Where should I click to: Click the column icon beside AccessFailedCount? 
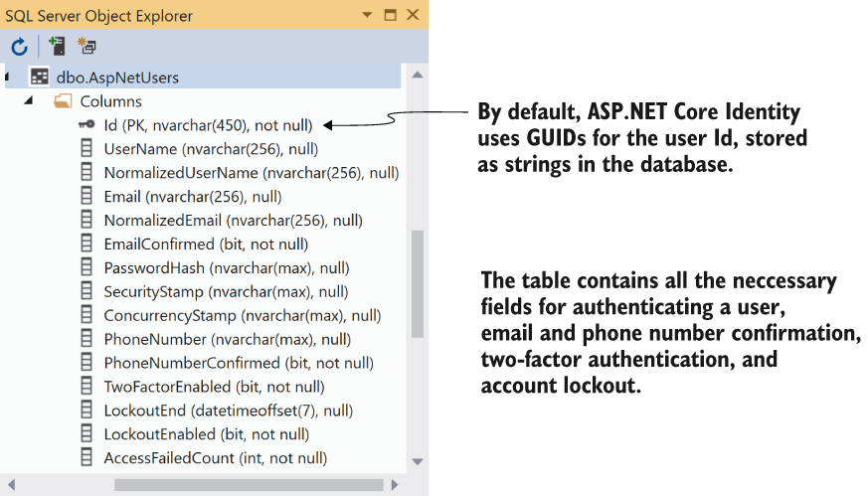click(x=87, y=458)
